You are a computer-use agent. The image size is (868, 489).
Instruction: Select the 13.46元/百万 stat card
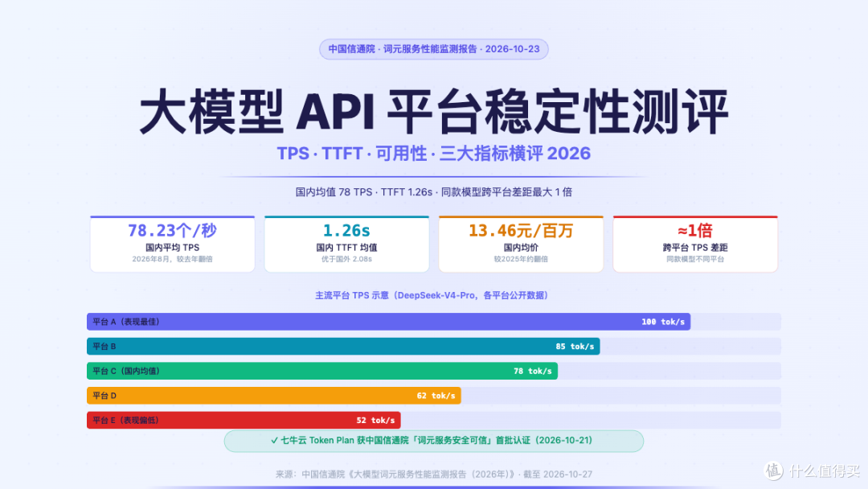pos(521,244)
